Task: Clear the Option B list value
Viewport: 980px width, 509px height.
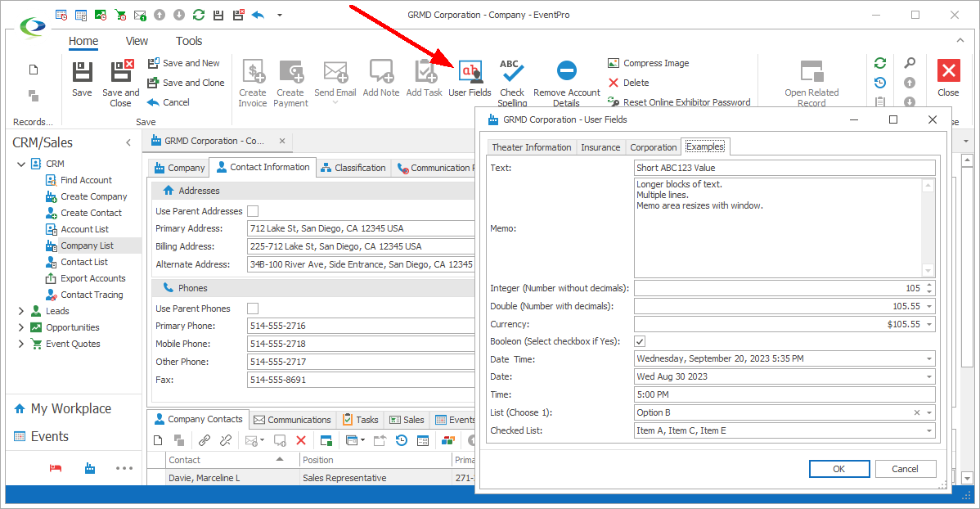Action: 917,412
